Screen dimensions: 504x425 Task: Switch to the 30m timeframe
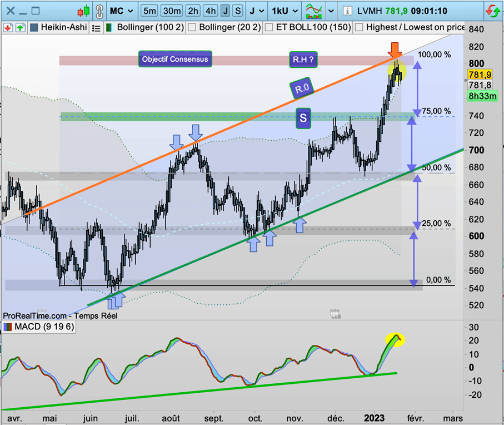click(x=172, y=11)
